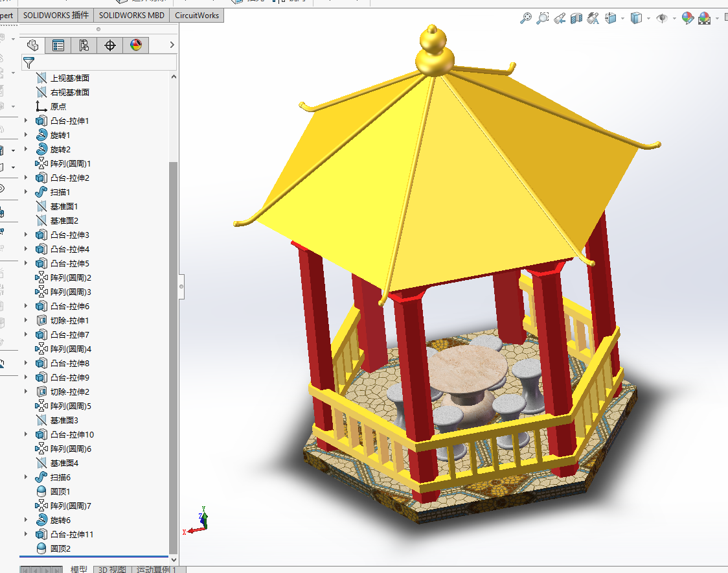This screenshot has width=728, height=573.
Task: Click 凸台-拉伸2 extrude icon
Action: tap(41, 178)
